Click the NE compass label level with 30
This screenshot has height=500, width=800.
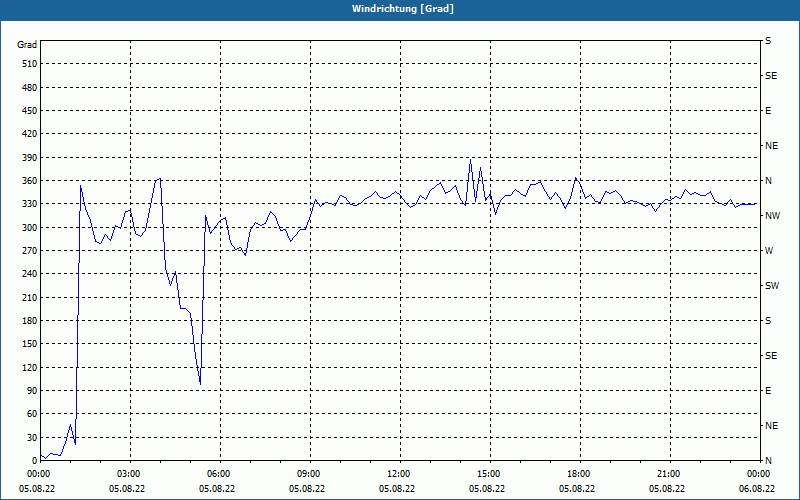(x=771, y=426)
